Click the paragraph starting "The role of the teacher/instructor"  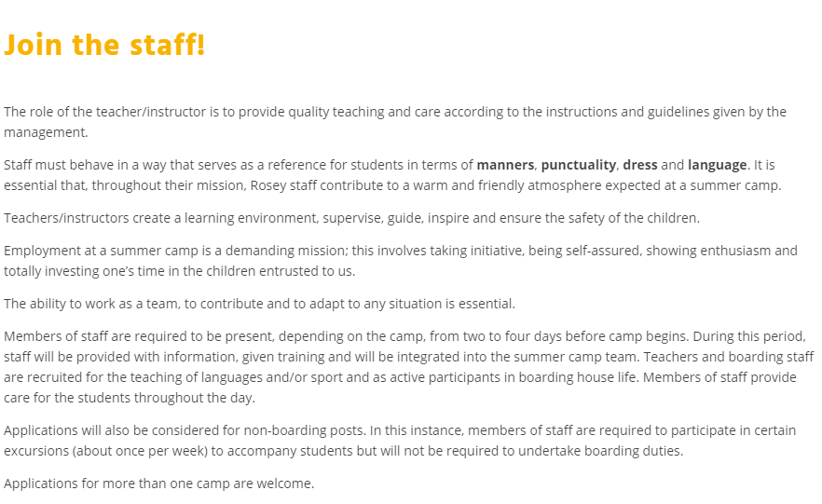point(394,112)
